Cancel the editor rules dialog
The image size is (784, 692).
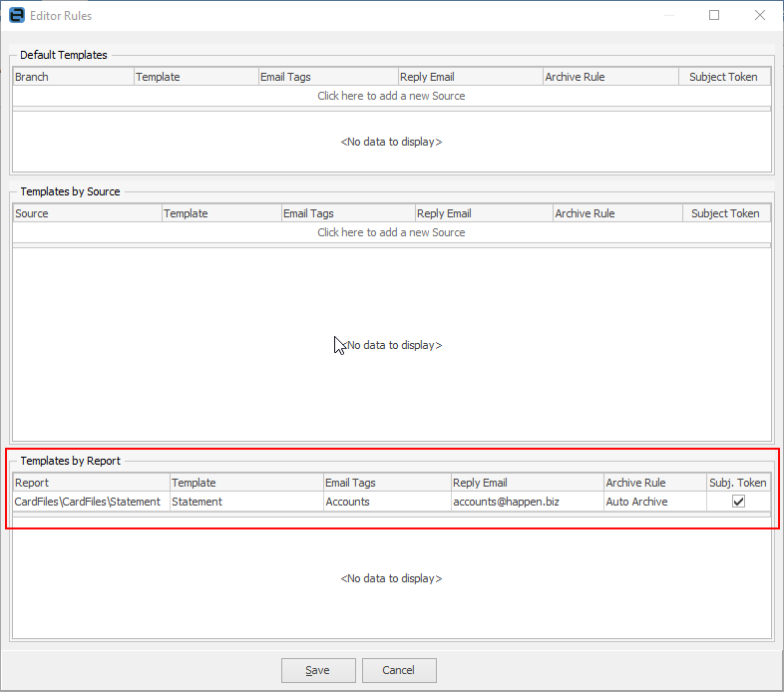click(x=399, y=670)
